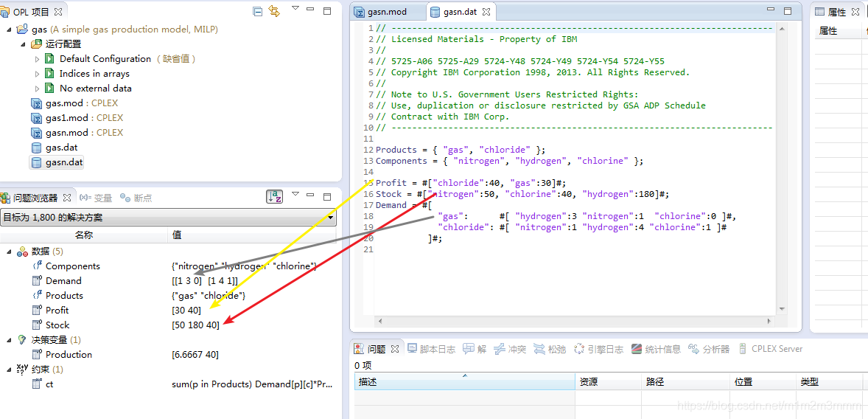Place cursor on Profit line in editor
The width and height of the screenshot is (868, 419).
471,183
